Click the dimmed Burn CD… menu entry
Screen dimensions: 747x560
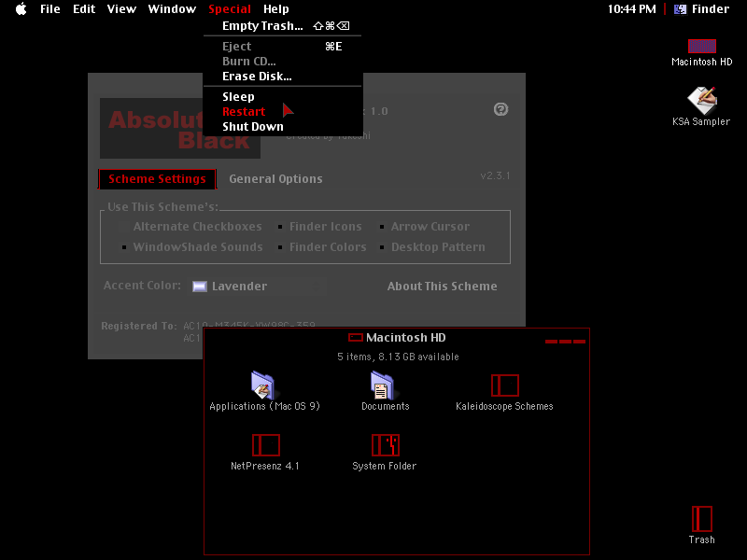(283, 62)
